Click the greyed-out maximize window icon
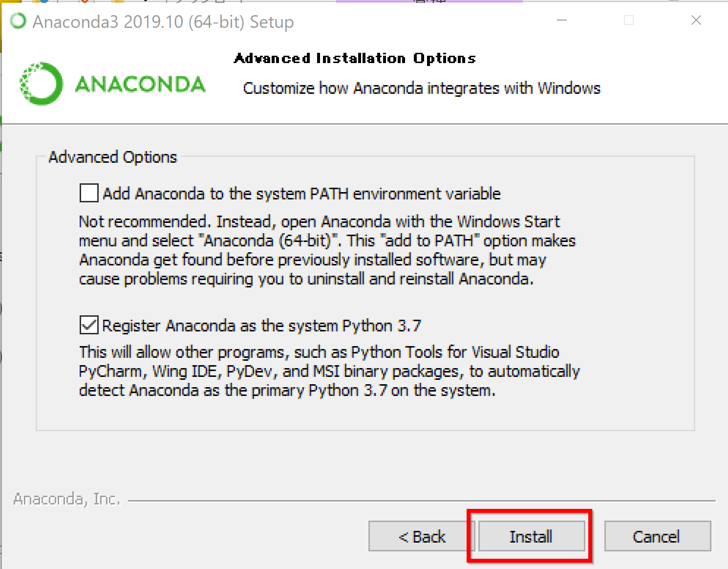Viewport: 728px width, 569px height. click(629, 21)
